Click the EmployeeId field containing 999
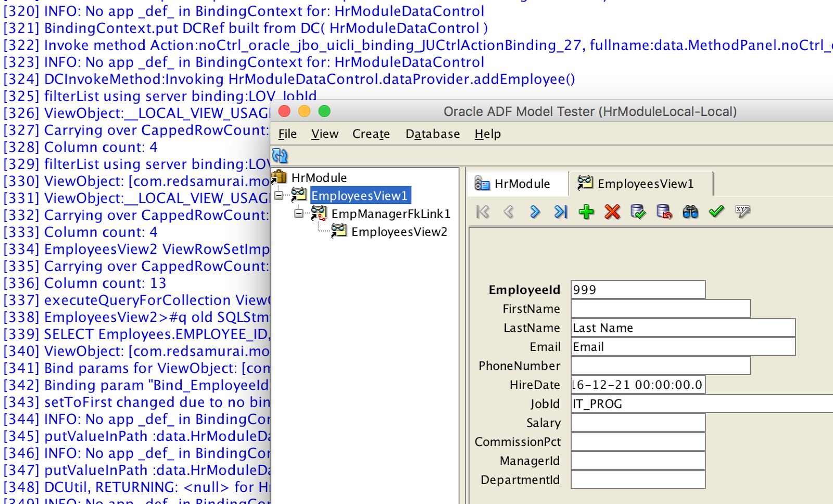833x504 pixels. point(638,290)
